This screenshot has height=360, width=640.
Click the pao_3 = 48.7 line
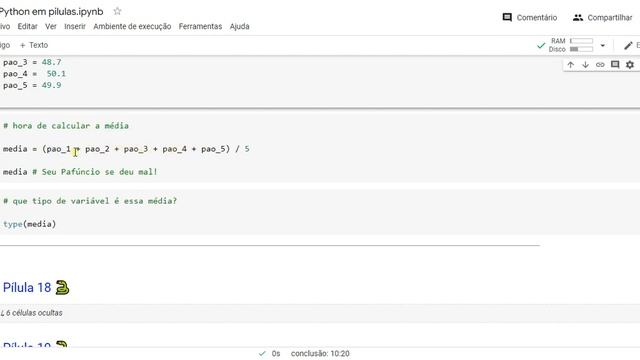point(32,62)
